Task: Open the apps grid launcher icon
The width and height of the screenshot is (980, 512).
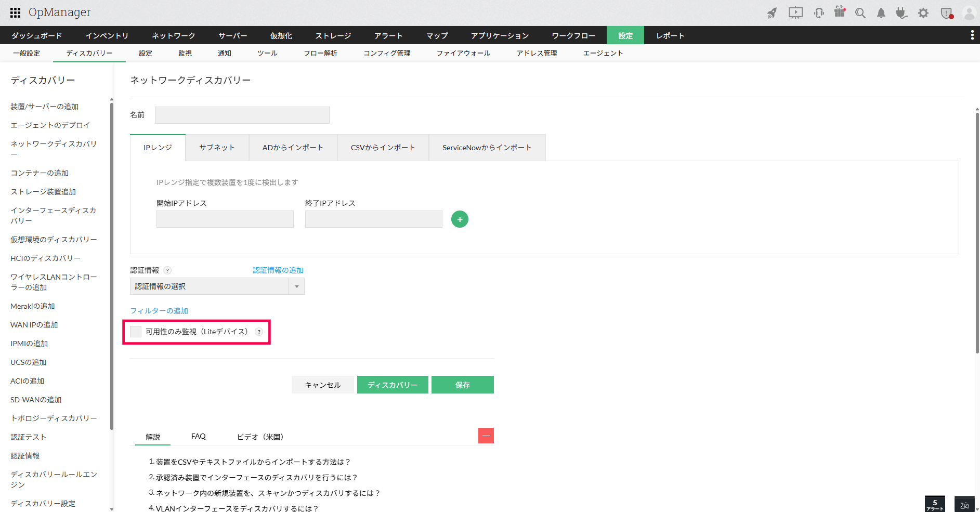Action: tap(15, 12)
